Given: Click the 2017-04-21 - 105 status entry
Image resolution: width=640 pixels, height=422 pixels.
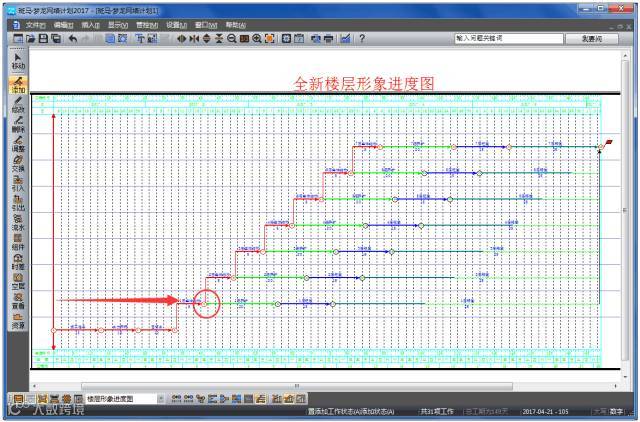Looking at the screenshot, I should pos(545,411).
